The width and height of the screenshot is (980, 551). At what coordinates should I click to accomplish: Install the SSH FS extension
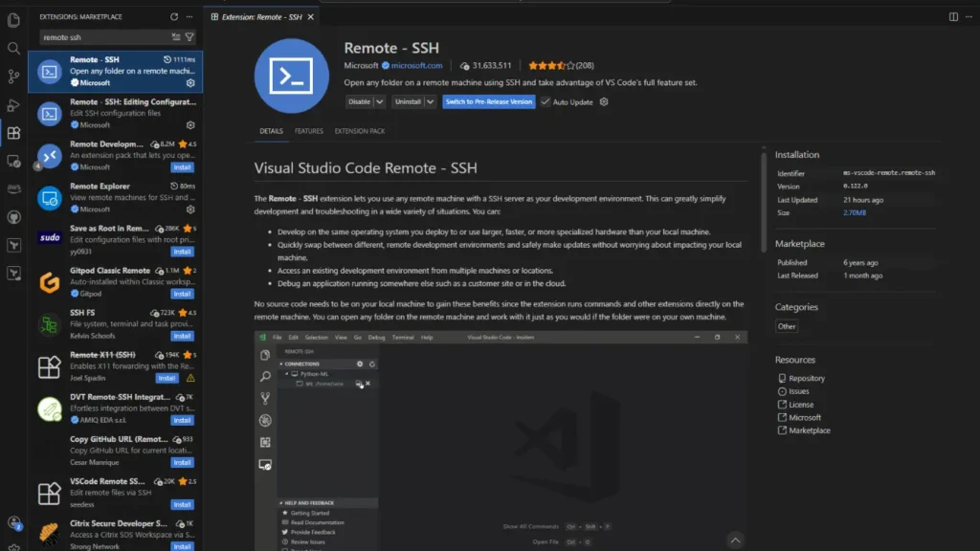pos(182,336)
